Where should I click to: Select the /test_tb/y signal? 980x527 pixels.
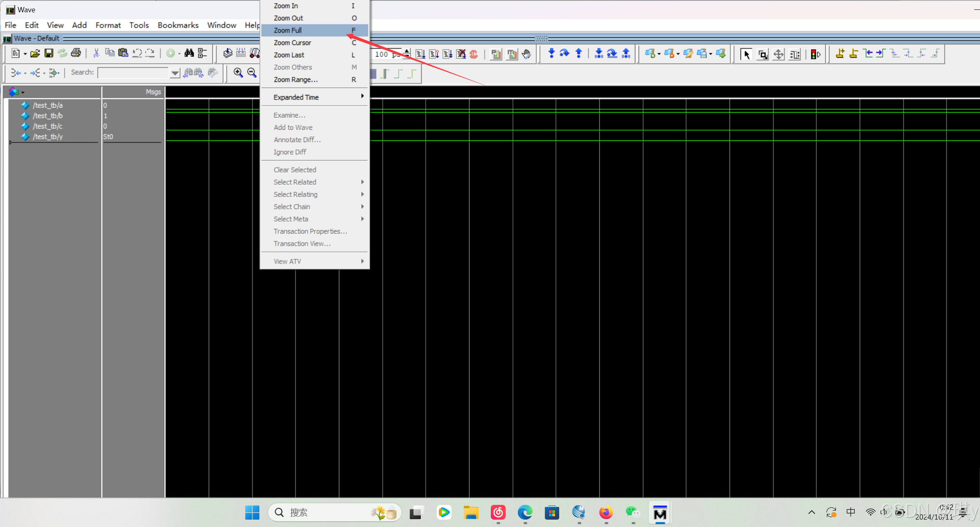click(x=47, y=136)
